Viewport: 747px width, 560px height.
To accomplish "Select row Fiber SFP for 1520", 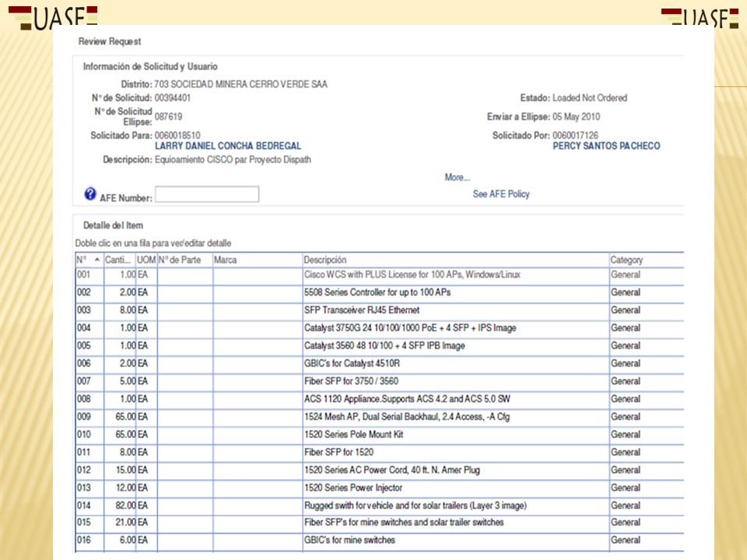I will click(380, 453).
